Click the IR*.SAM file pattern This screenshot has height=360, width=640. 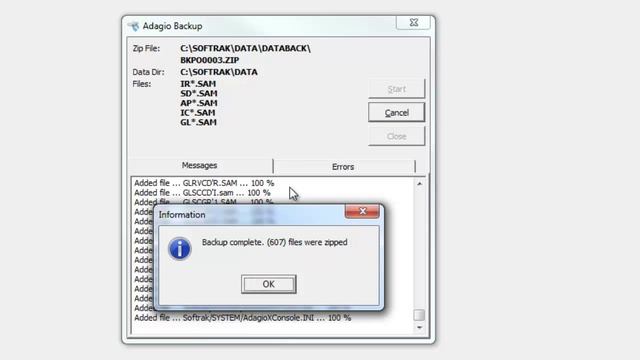click(x=198, y=84)
